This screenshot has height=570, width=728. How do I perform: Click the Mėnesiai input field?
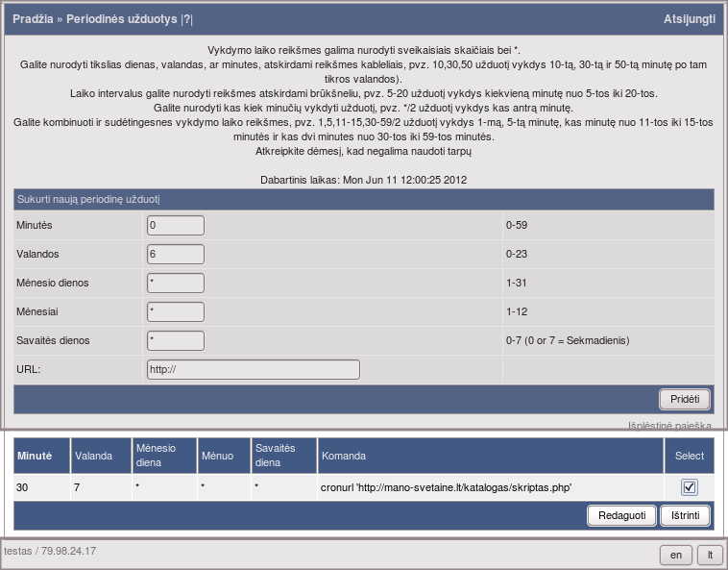pos(176,311)
